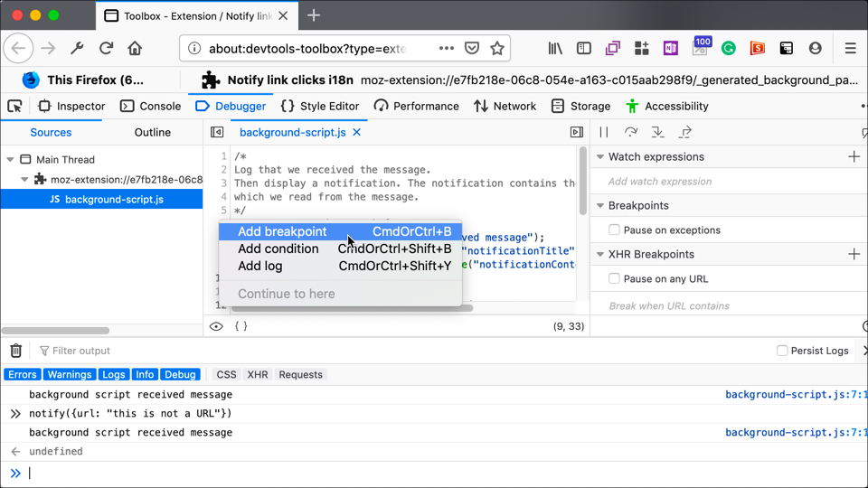
Task: Open page actions three-dot menu in address bar
Action: coord(446,48)
